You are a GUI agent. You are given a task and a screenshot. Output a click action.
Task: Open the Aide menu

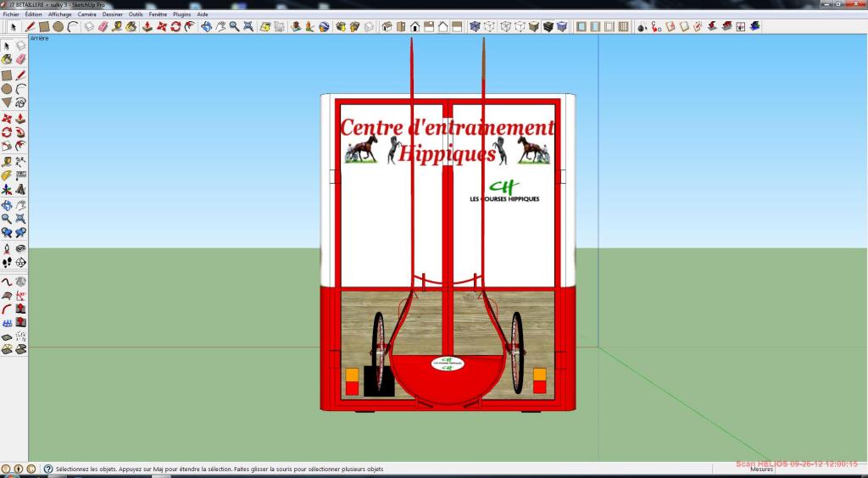tap(203, 14)
